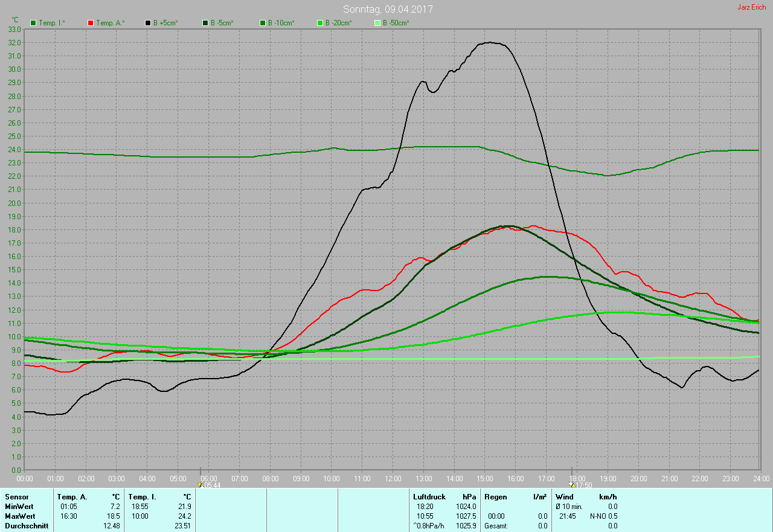
Task: Click the "Sensor" table header
Action: point(16,497)
